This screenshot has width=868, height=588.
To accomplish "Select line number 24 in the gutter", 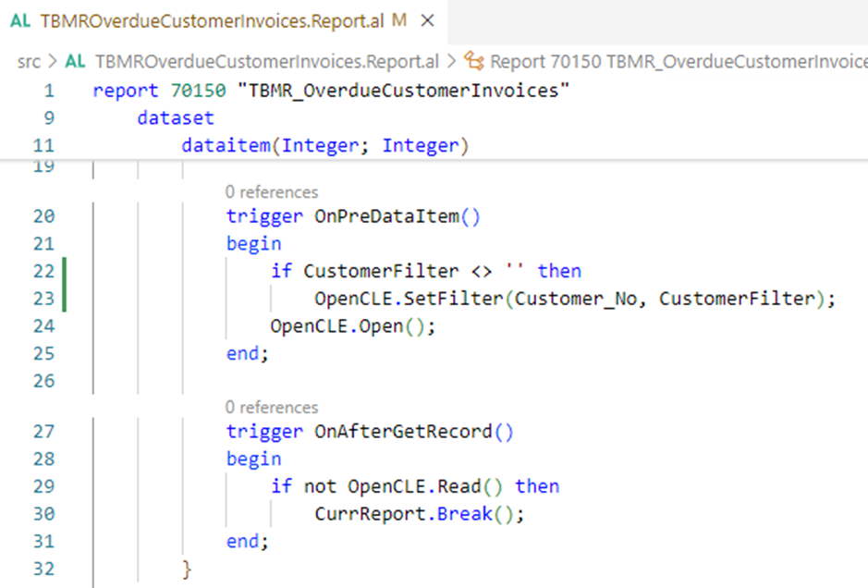I will click(43, 326).
